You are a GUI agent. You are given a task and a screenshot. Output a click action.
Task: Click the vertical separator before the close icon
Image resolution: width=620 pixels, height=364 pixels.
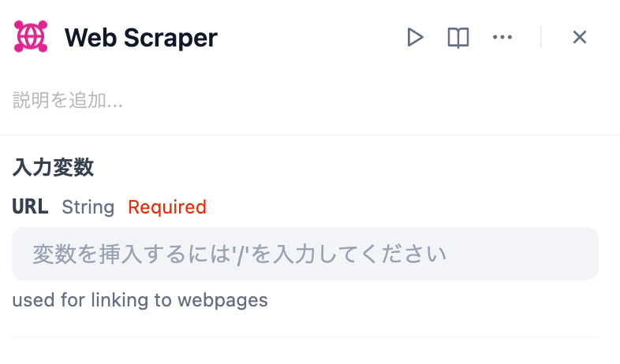[x=541, y=37]
